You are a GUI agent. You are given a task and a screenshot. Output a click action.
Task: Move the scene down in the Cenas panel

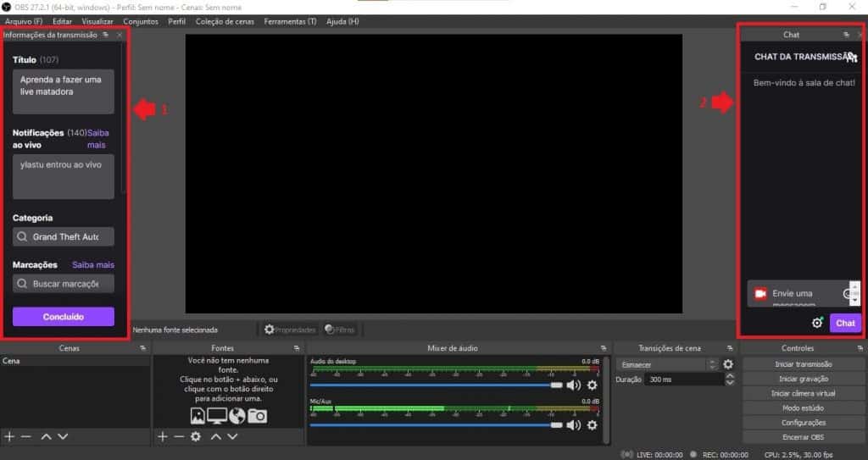(x=63, y=437)
